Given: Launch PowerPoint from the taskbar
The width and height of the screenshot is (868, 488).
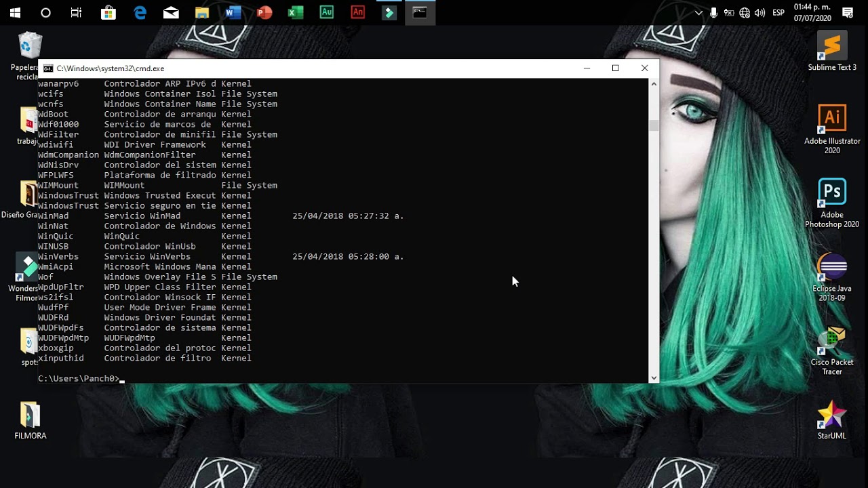Looking at the screenshot, I should tap(264, 12).
